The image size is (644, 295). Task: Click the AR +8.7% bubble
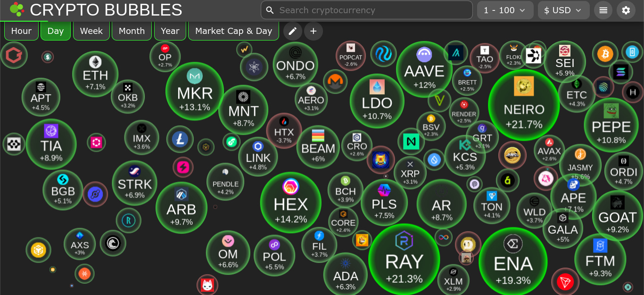(442, 204)
